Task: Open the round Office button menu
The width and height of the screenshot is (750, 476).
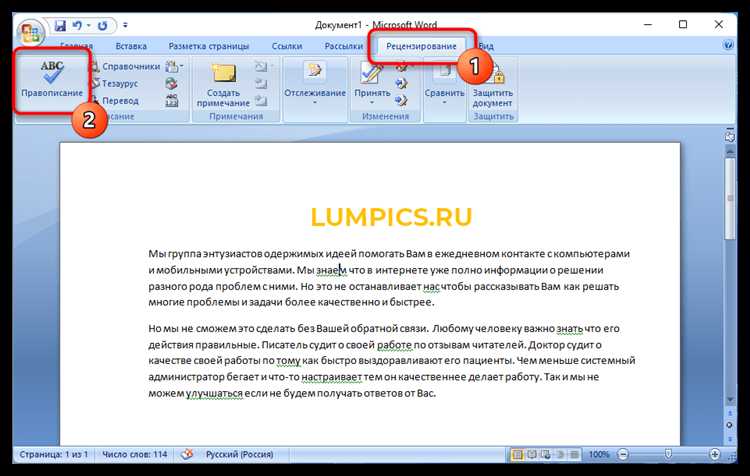Action: [30, 33]
